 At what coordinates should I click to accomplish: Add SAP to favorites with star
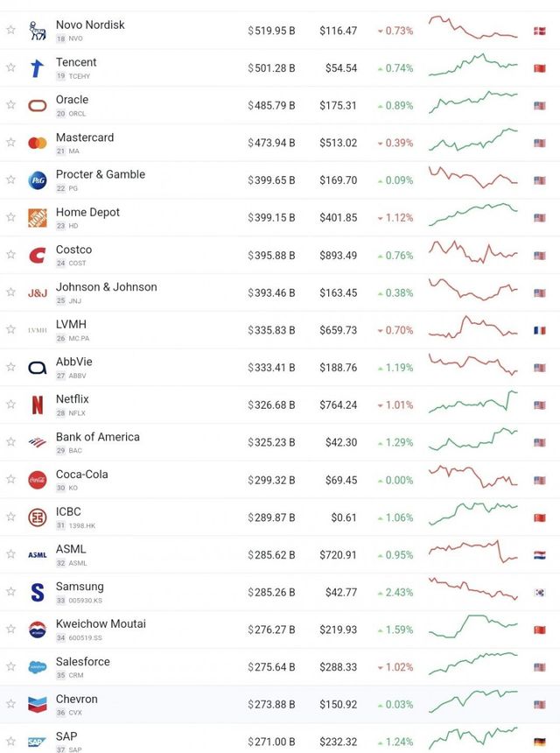click(x=10, y=742)
